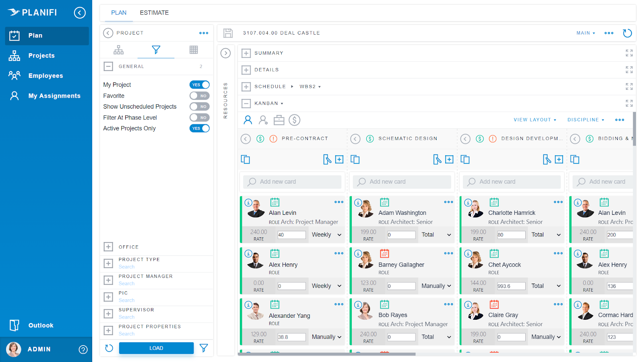The width and height of the screenshot is (644, 362).
Task: Click the refresh icon in the top right corner
Action: tap(627, 33)
